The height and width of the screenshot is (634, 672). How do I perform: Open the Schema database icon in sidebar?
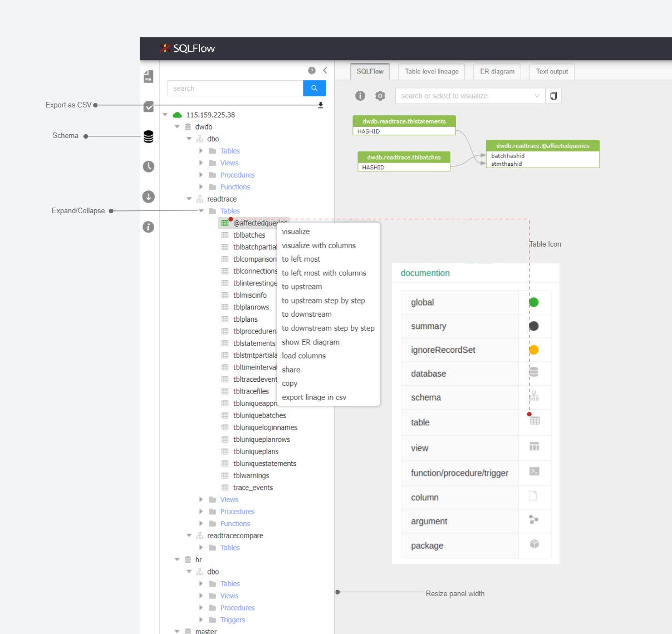(148, 136)
